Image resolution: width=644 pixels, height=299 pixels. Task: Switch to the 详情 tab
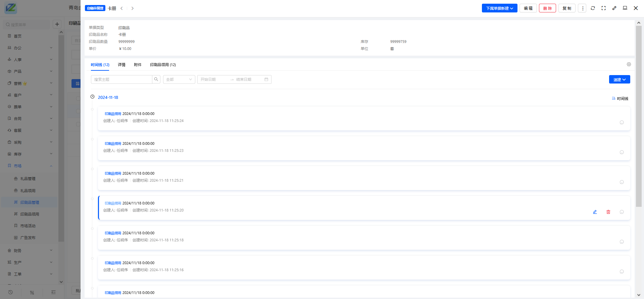121,65
